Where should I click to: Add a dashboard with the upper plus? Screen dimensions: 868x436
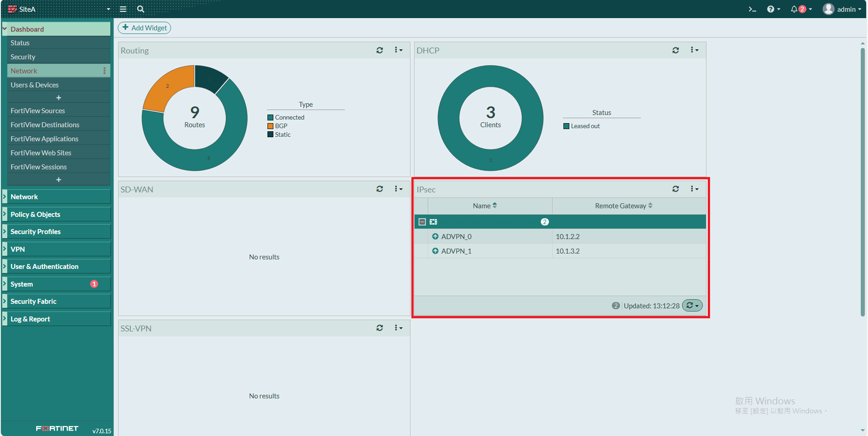[x=58, y=98]
